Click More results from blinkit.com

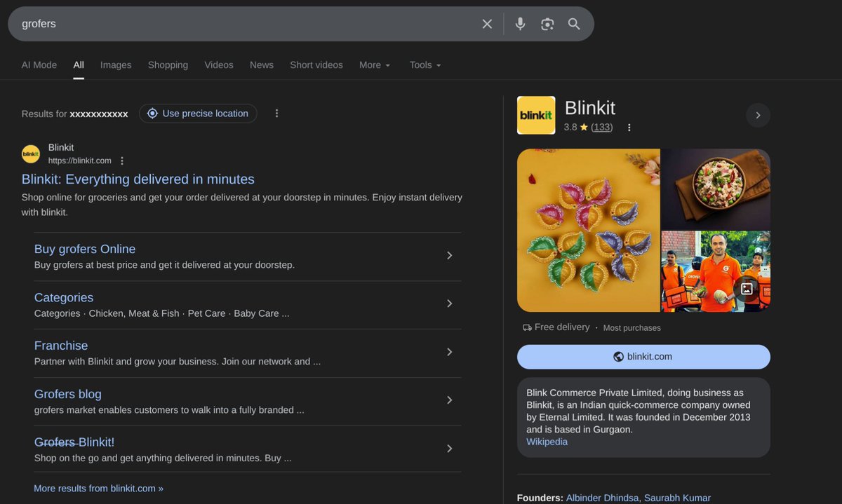pyautogui.click(x=99, y=489)
